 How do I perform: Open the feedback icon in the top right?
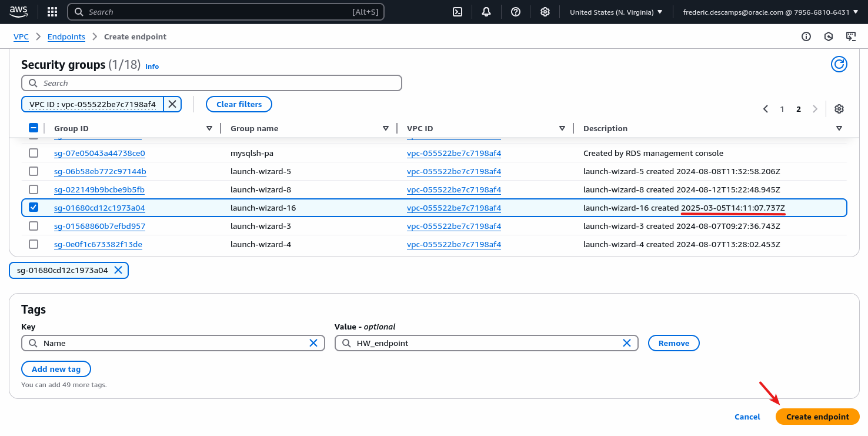(x=851, y=36)
